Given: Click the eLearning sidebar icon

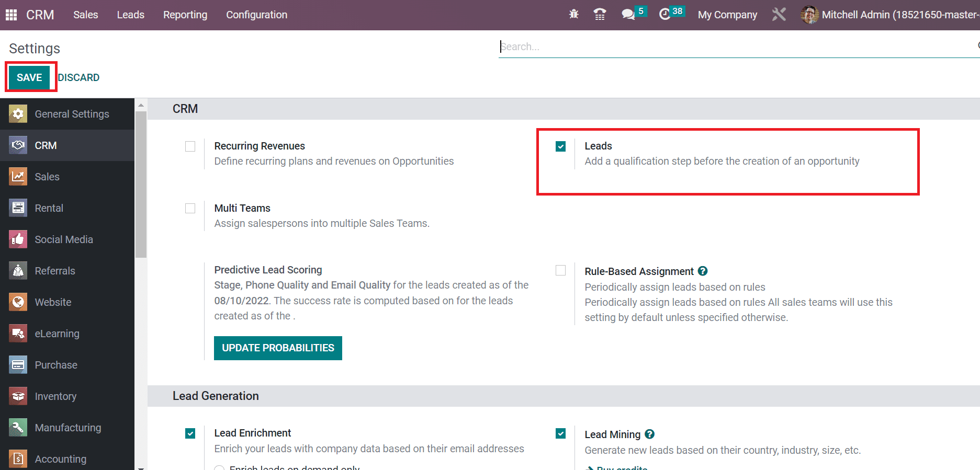Looking at the screenshot, I should (18, 334).
